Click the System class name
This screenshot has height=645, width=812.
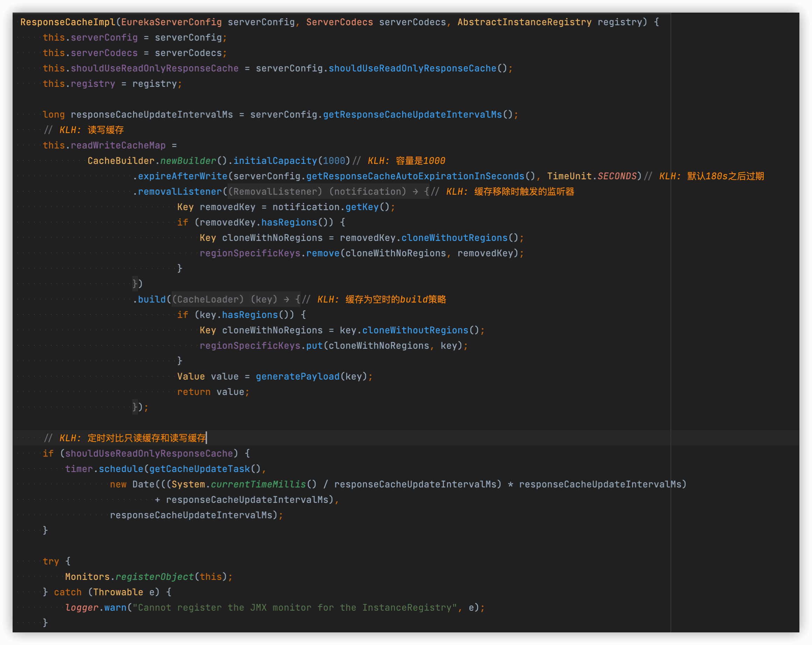(188, 485)
